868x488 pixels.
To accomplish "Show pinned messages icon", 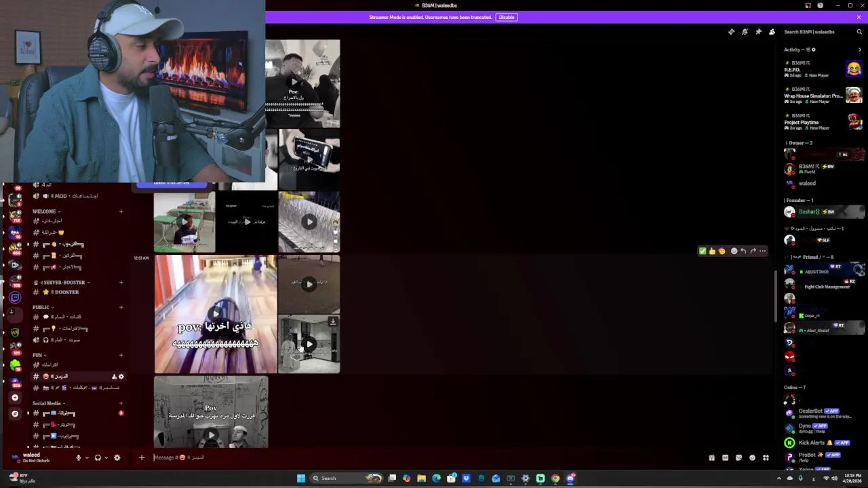I will (x=758, y=32).
